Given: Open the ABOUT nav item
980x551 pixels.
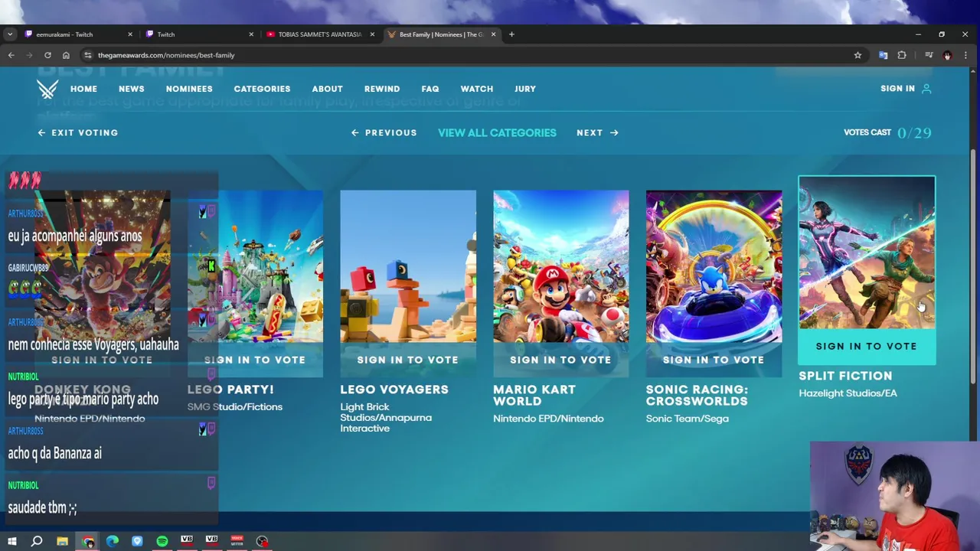Looking at the screenshot, I should [x=327, y=89].
